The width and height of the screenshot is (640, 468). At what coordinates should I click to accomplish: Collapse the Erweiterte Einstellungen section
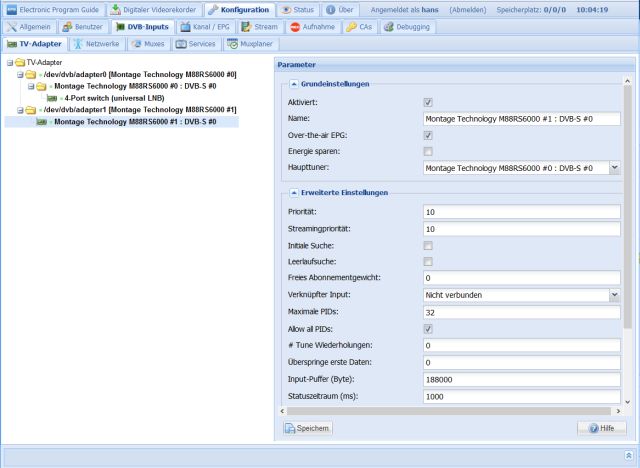pos(293,193)
